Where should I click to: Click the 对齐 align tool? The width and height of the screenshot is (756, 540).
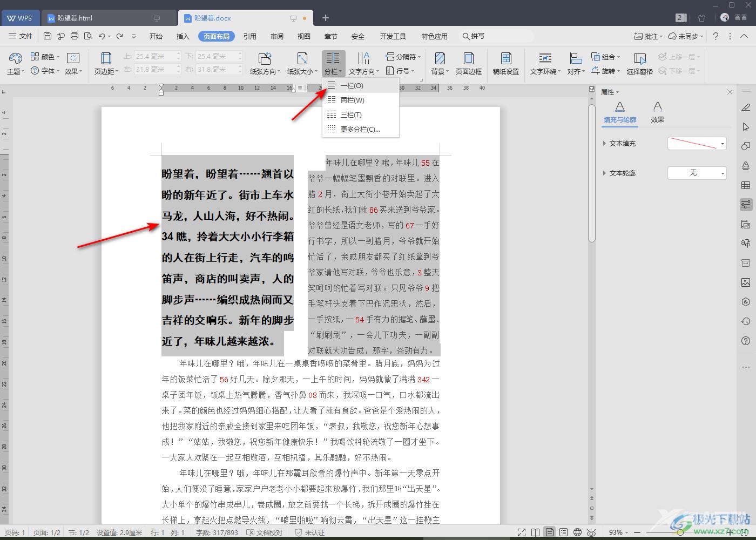click(x=576, y=63)
